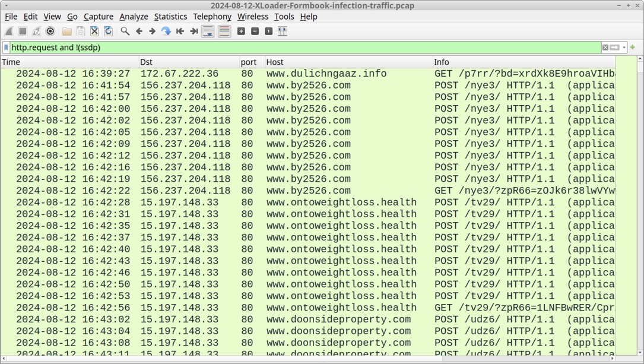This screenshot has height=364, width=644.
Task: Toggle packet list colorization
Action: pyautogui.click(x=224, y=31)
